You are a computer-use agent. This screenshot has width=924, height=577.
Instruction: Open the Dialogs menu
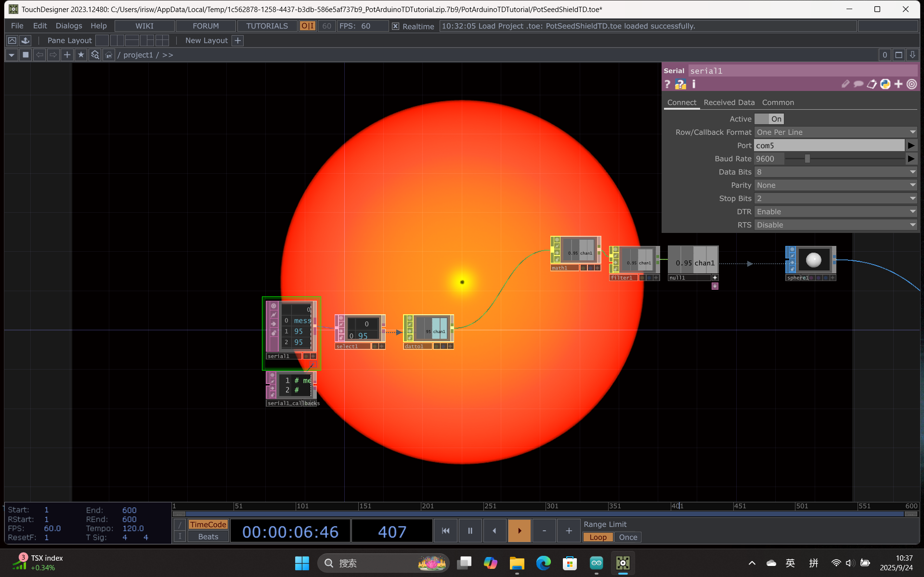[x=69, y=26]
